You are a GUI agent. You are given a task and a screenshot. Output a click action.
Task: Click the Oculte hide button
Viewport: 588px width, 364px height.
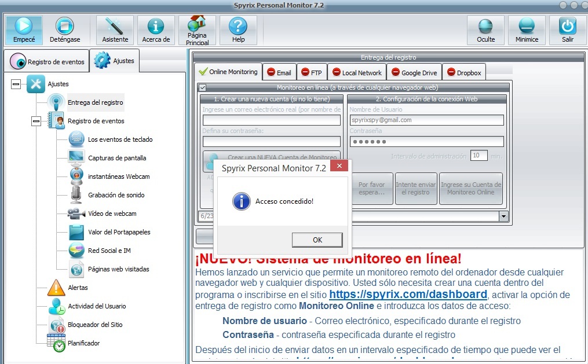click(x=485, y=30)
